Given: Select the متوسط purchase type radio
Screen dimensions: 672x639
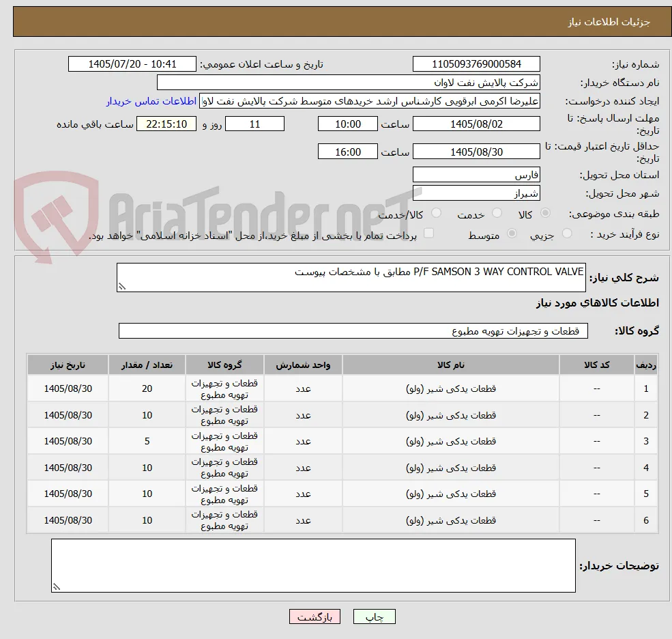Looking at the screenshot, I should [x=512, y=233].
